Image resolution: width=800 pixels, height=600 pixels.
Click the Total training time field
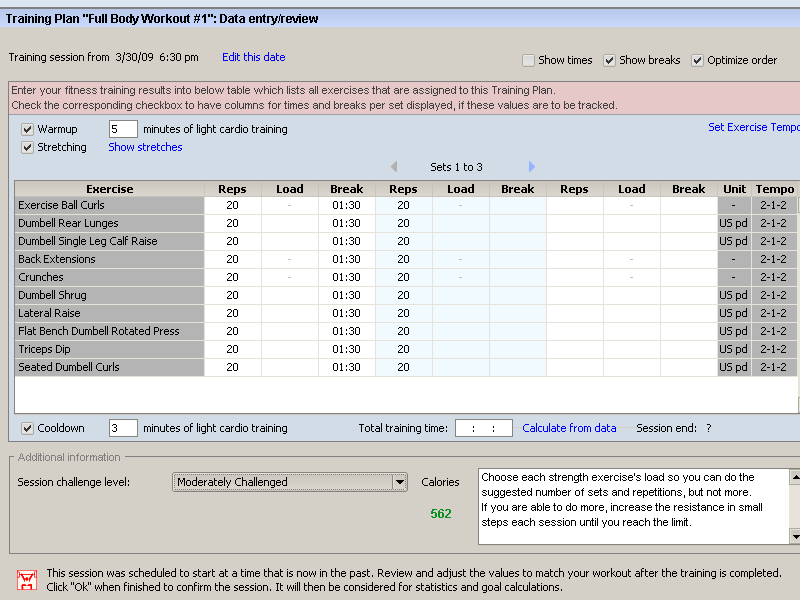tap(483, 428)
